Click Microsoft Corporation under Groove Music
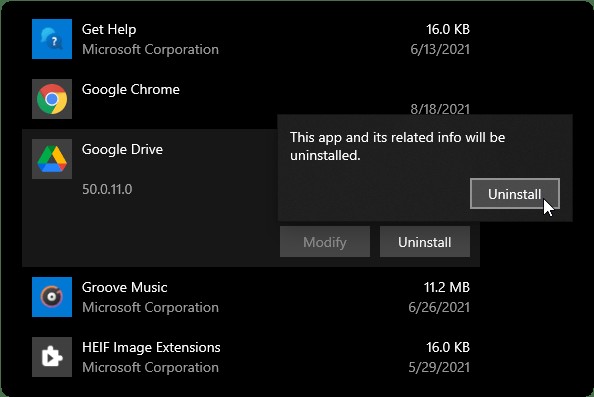 click(x=150, y=307)
